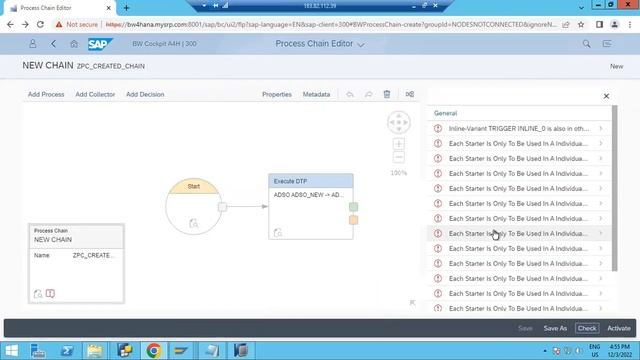Click the SAP logo

(99, 44)
